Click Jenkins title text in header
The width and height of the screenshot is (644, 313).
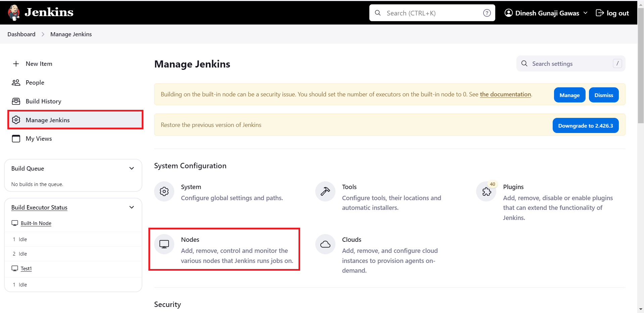click(49, 12)
